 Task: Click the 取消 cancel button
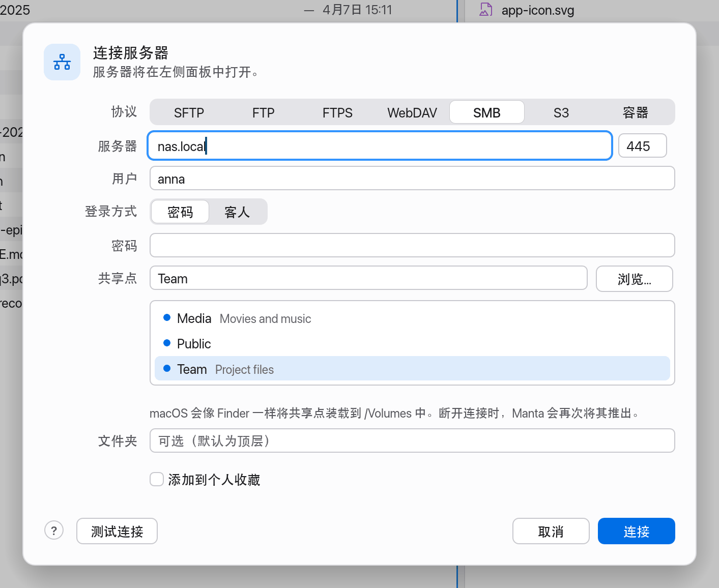(551, 531)
